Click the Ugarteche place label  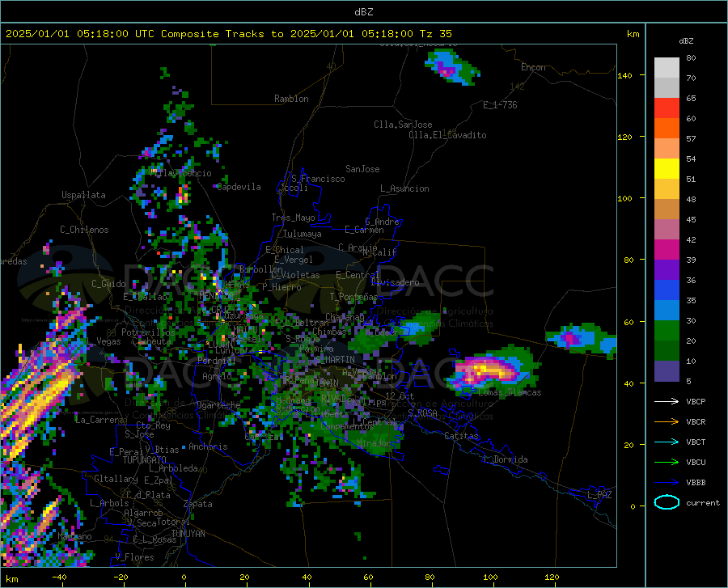[x=218, y=405]
